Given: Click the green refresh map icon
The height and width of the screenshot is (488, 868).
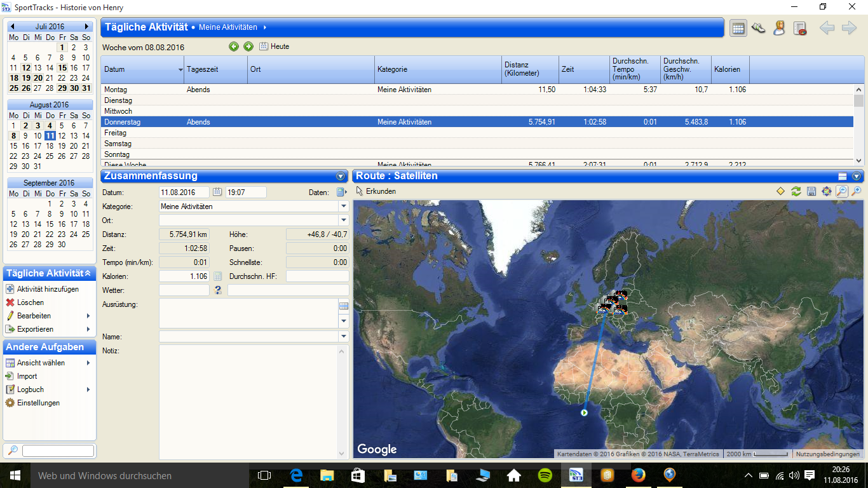Looking at the screenshot, I should [x=796, y=191].
